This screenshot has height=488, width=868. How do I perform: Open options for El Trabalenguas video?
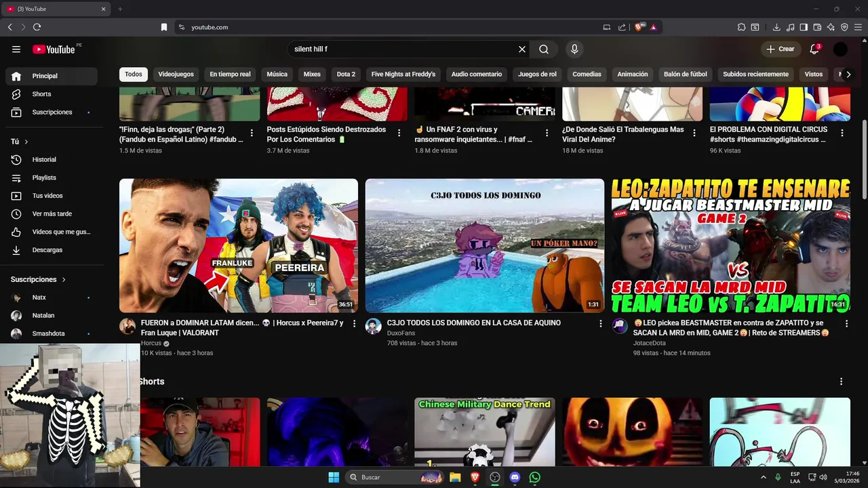pyautogui.click(x=694, y=133)
